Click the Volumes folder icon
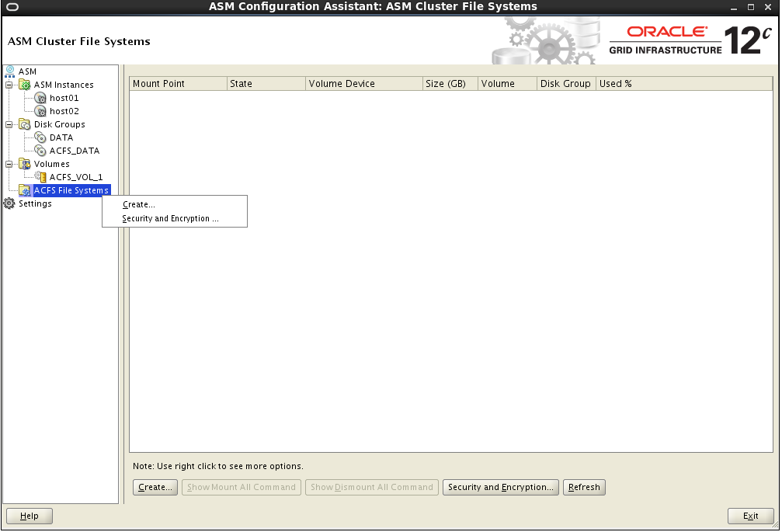The height and width of the screenshot is (532, 782). point(24,164)
